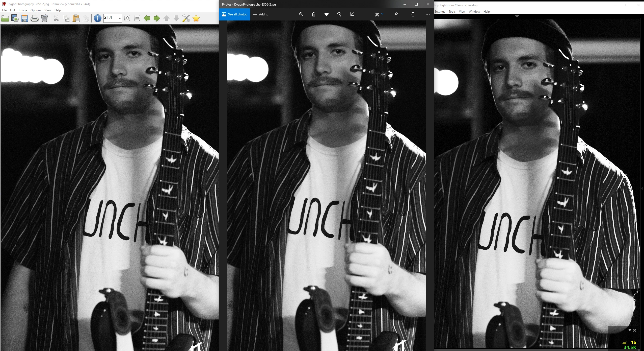Go to next image with green right arrow
Image resolution: width=644 pixels, height=351 pixels.
(x=157, y=18)
